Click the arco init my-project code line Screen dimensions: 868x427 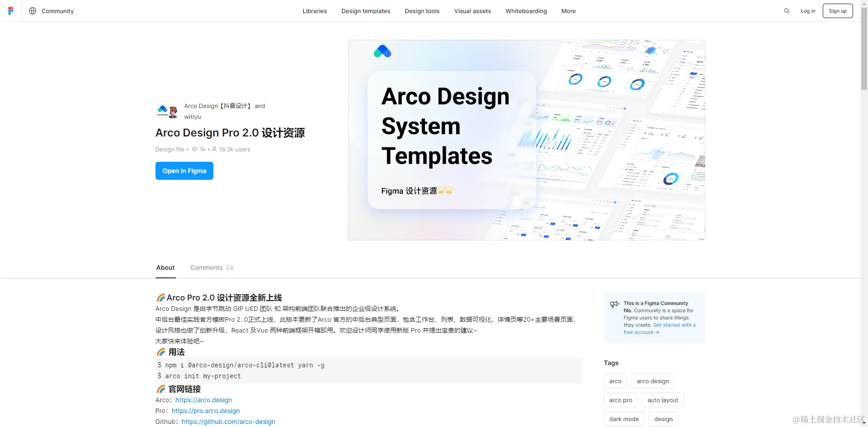coord(199,376)
